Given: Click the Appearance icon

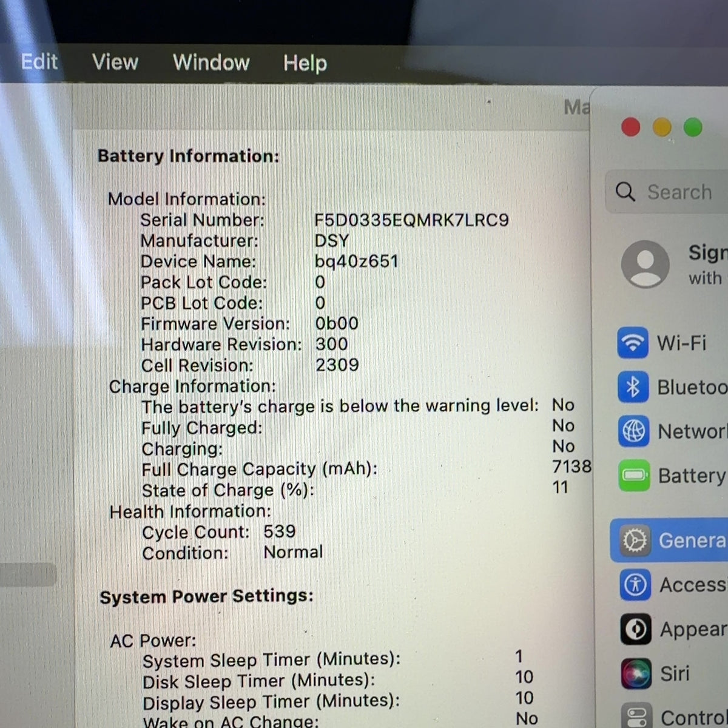Looking at the screenshot, I should coord(636,629).
